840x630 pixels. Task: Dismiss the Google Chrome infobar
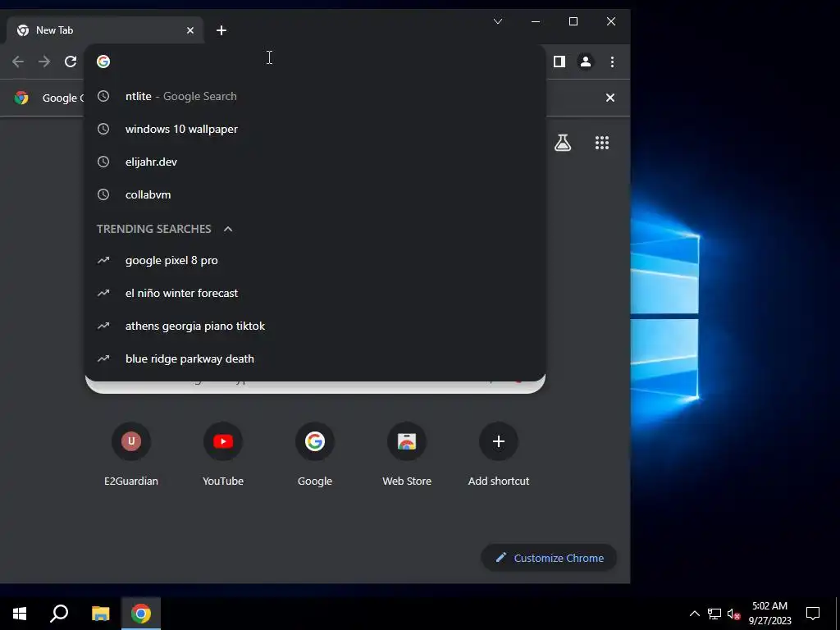click(610, 98)
